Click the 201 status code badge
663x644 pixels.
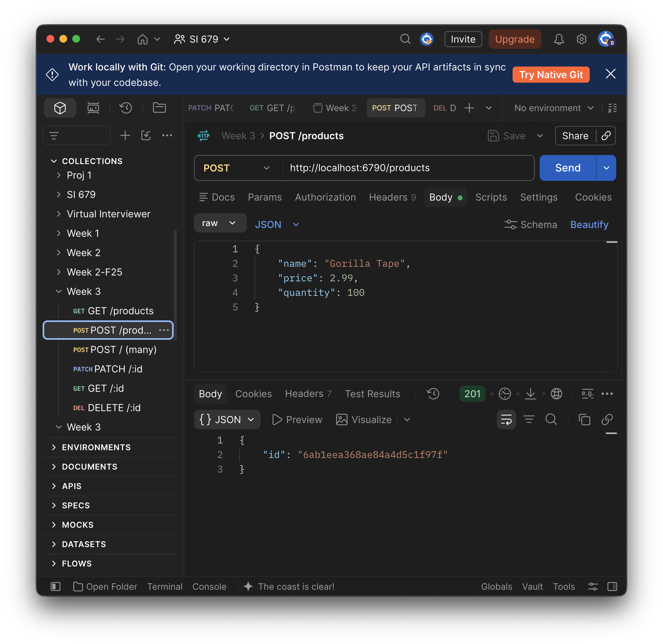click(472, 394)
